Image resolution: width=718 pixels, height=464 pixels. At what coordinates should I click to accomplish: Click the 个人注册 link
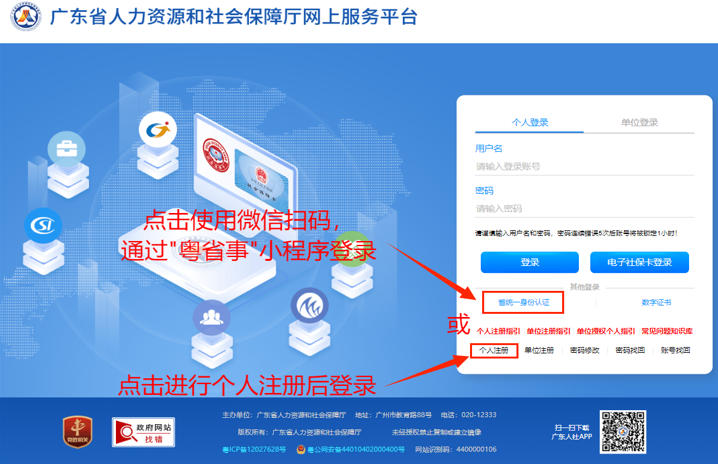(494, 350)
